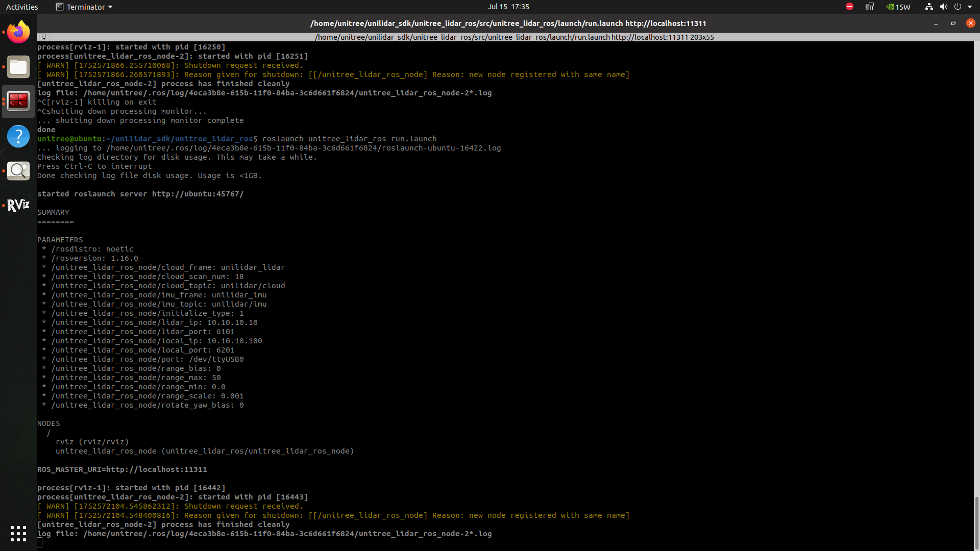Open Firefox from the dock
Viewport: 980px width, 551px height.
[x=18, y=32]
